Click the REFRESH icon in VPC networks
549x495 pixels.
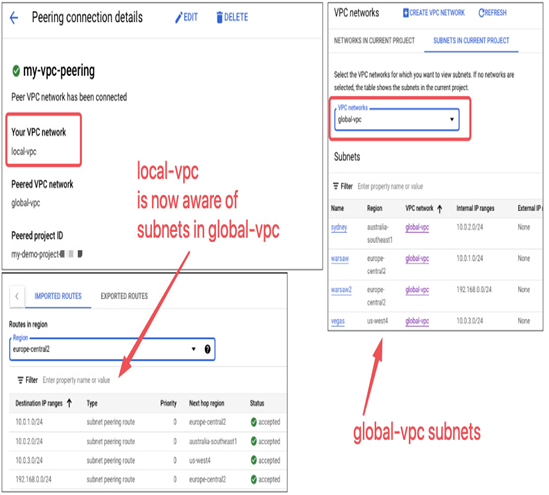click(x=481, y=13)
